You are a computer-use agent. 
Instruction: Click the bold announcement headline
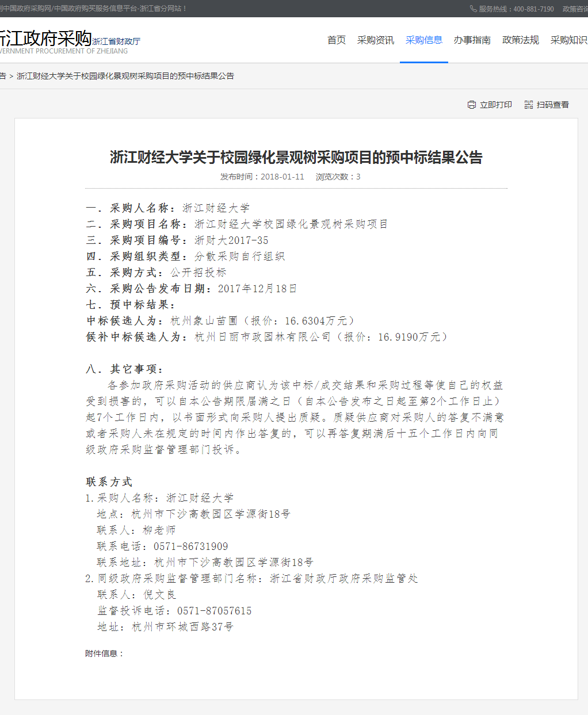[x=296, y=157]
